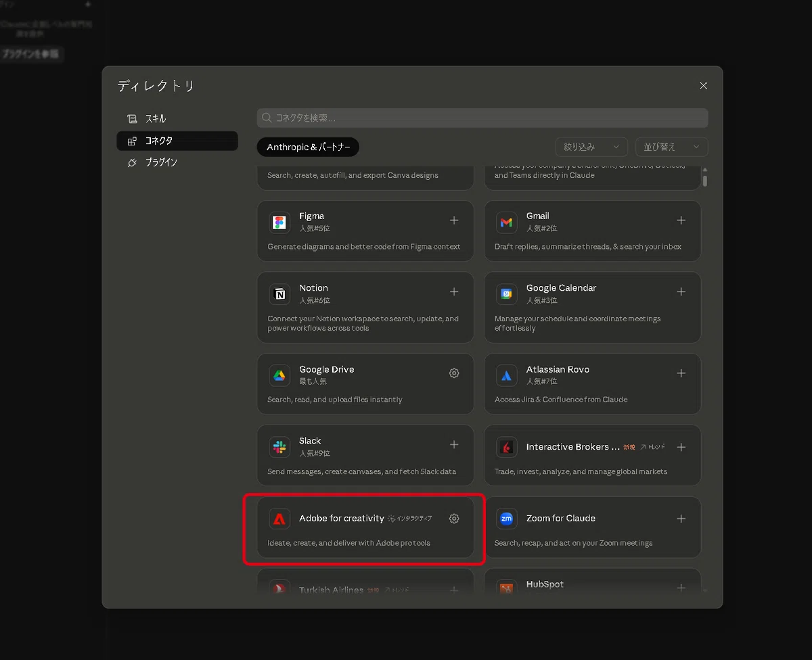Image resolution: width=812 pixels, height=660 pixels.
Task: Click the Notion logo icon
Action: tap(279, 294)
